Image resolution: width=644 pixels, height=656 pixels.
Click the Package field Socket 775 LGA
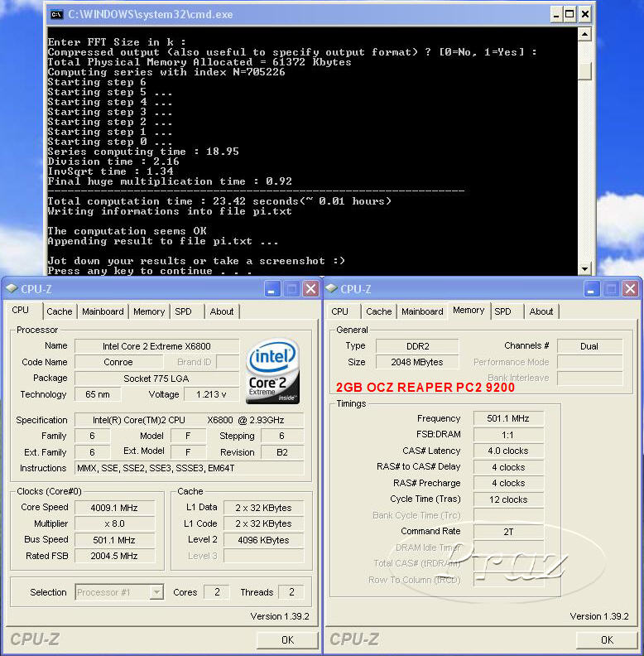coord(156,379)
